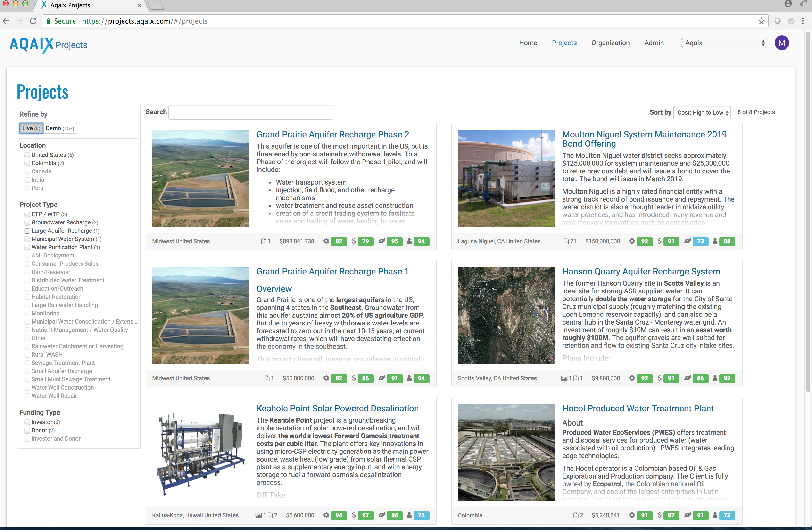Tick the Groundwater Recharge checkbox

click(27, 223)
